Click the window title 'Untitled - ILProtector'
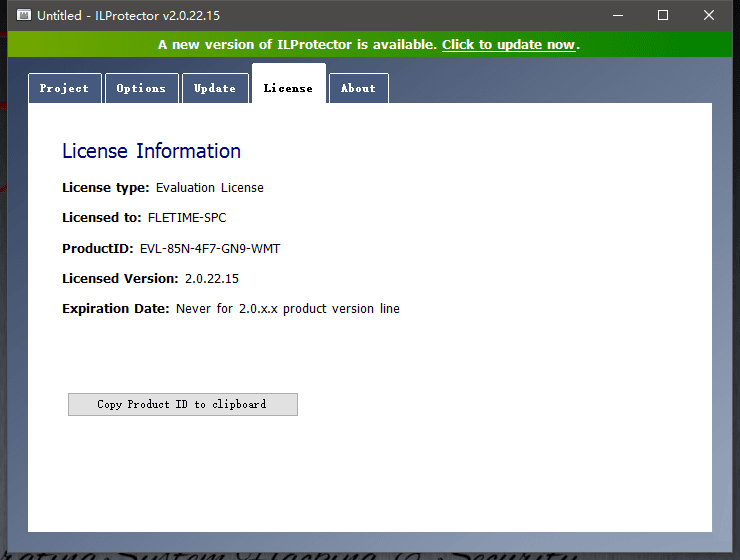 128,16
